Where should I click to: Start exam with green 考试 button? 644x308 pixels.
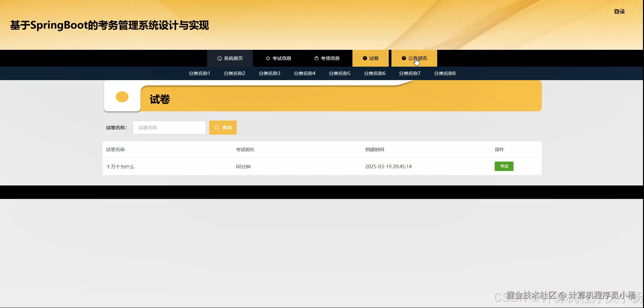pyautogui.click(x=504, y=166)
